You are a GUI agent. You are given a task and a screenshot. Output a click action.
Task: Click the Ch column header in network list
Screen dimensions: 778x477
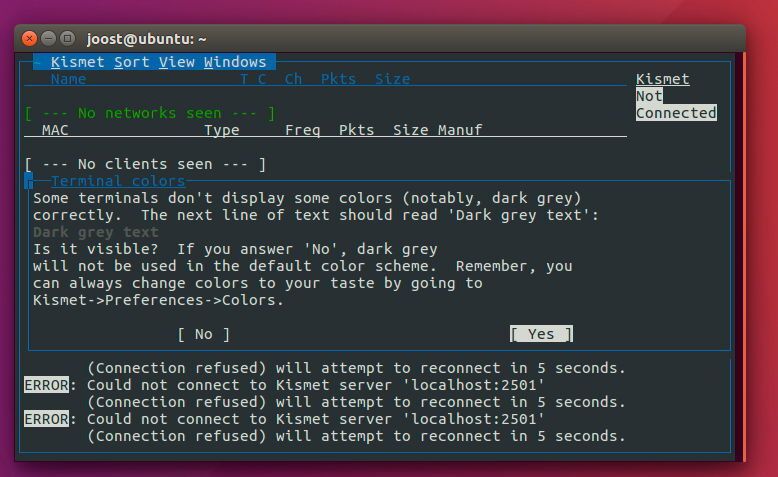(293, 79)
